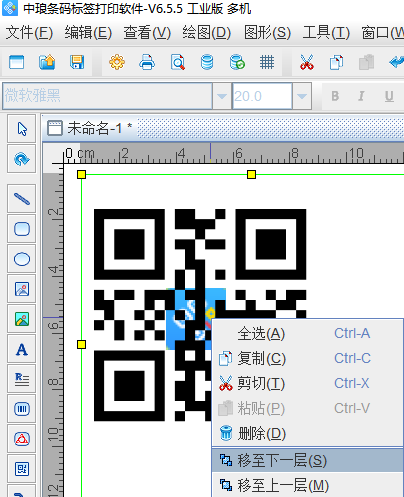Open the font size dropdown arrow
Screen dimensions: 404x497
click(x=302, y=96)
